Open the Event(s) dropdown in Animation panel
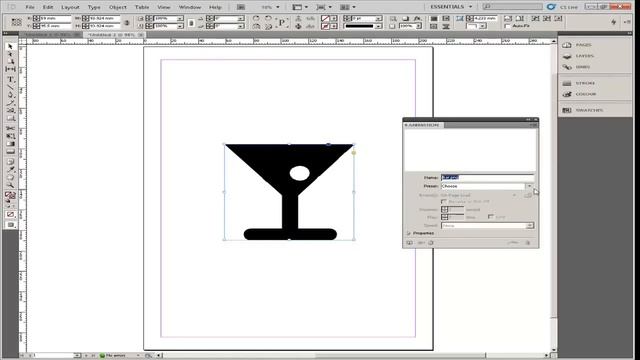The width and height of the screenshot is (640, 360). tap(514, 195)
